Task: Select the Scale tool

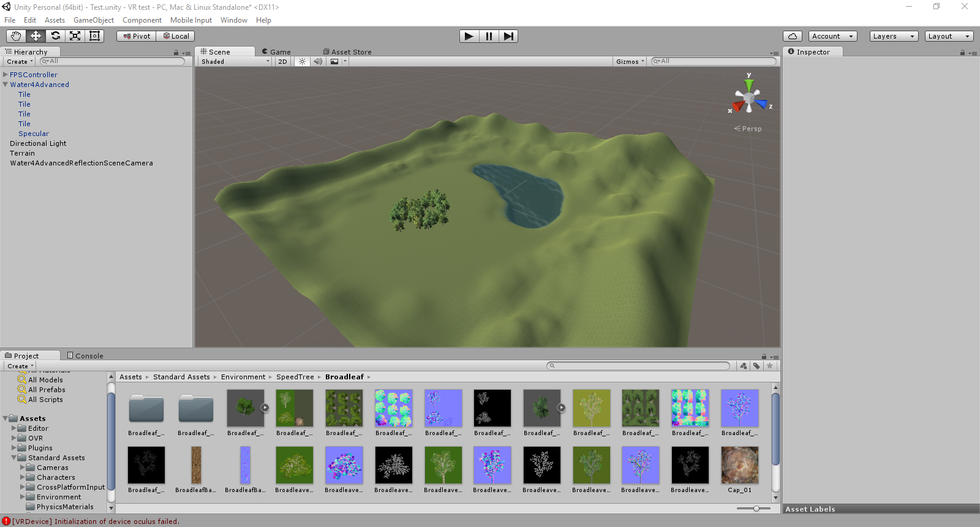Action: pos(75,36)
